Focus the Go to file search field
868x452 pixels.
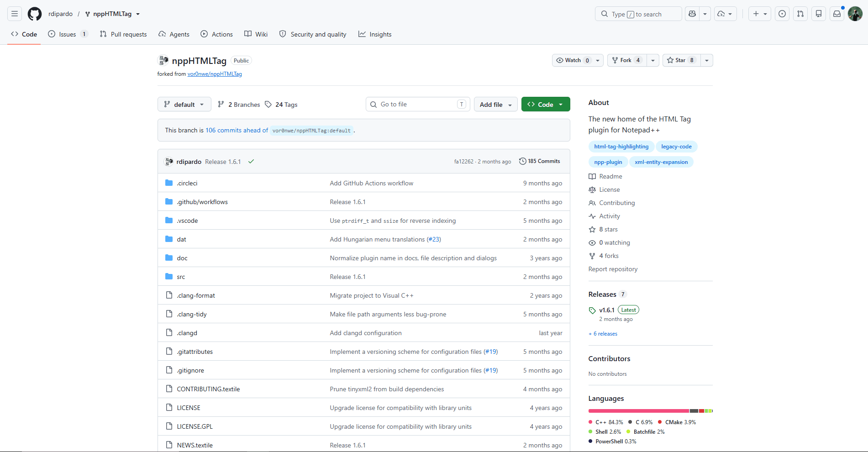pyautogui.click(x=418, y=105)
